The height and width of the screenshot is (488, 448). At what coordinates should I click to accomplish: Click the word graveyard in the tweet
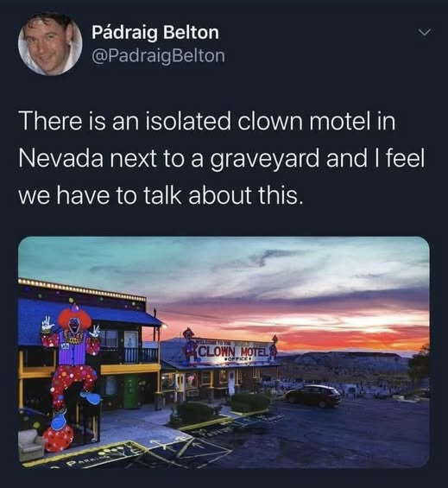point(265,159)
